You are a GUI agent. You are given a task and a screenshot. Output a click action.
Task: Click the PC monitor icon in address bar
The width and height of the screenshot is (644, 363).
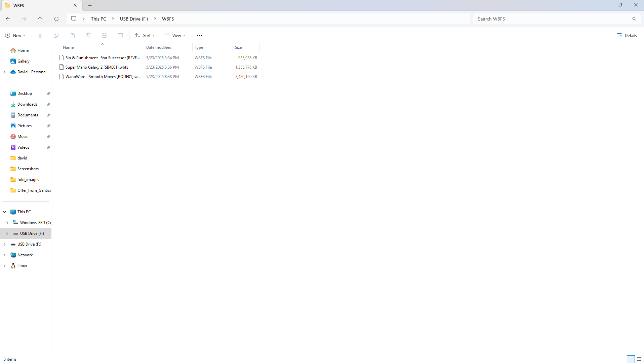point(74,19)
